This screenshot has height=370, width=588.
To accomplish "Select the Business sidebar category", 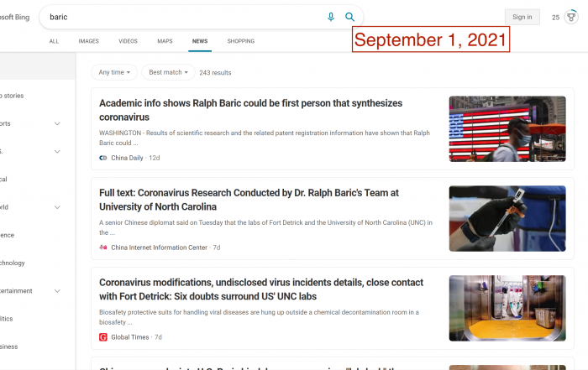I will [8, 347].
